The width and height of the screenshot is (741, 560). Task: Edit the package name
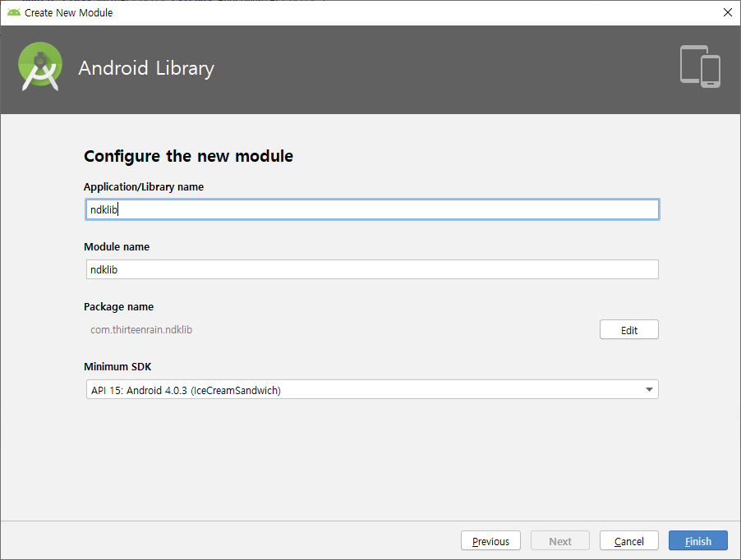click(628, 329)
